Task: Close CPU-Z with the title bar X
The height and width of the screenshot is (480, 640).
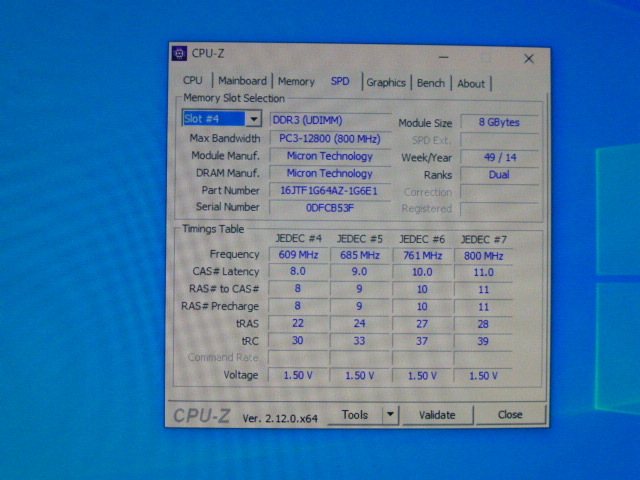Action: 528,58
